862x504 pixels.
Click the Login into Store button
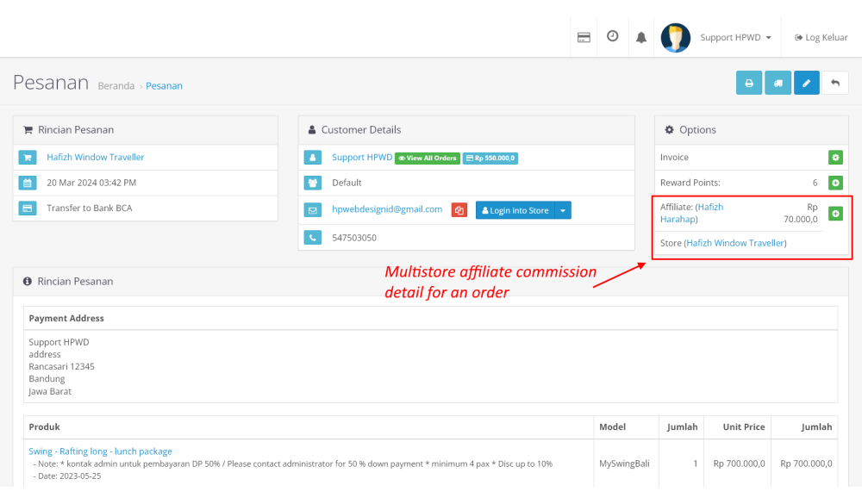pos(515,210)
